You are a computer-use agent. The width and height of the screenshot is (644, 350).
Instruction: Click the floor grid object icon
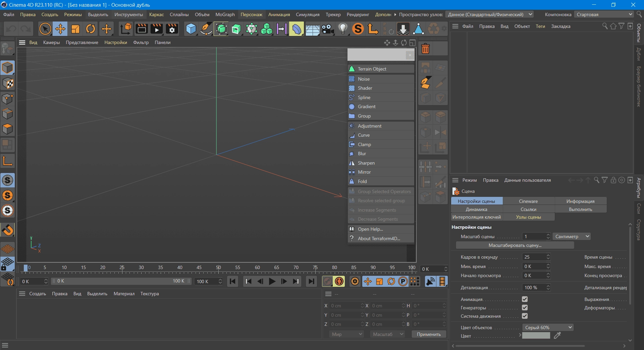tap(312, 29)
